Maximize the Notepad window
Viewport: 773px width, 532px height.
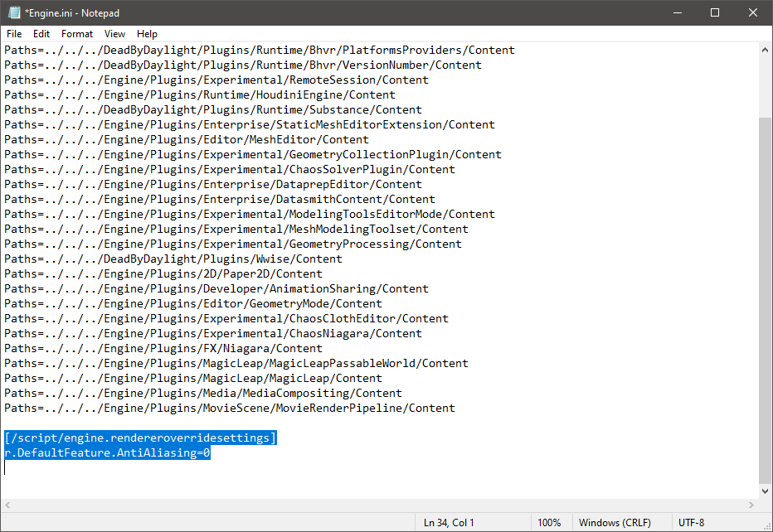(x=715, y=13)
